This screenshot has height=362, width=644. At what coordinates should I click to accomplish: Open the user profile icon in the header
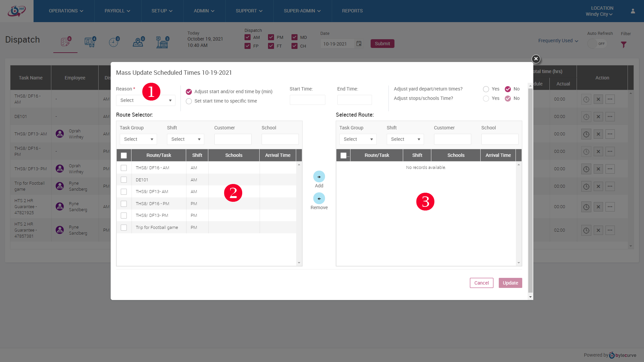pyautogui.click(x=633, y=11)
